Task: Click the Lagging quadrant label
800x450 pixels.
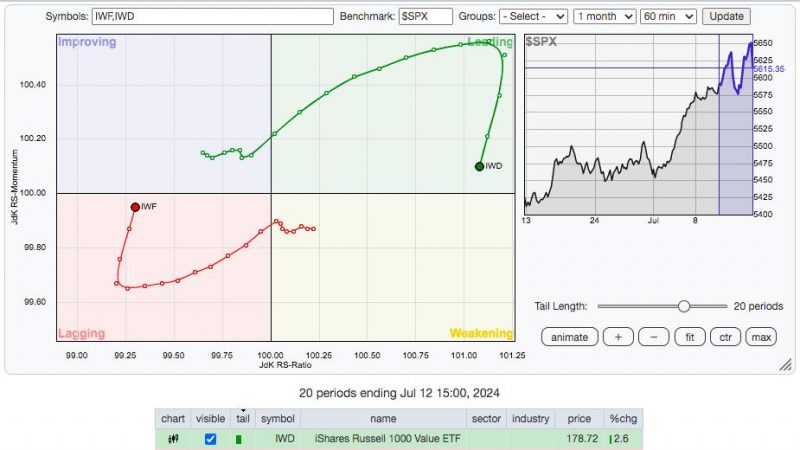Action: point(82,334)
